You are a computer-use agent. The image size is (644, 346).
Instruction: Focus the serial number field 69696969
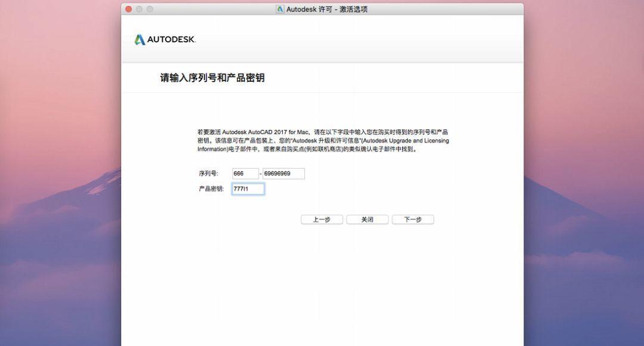pos(284,174)
